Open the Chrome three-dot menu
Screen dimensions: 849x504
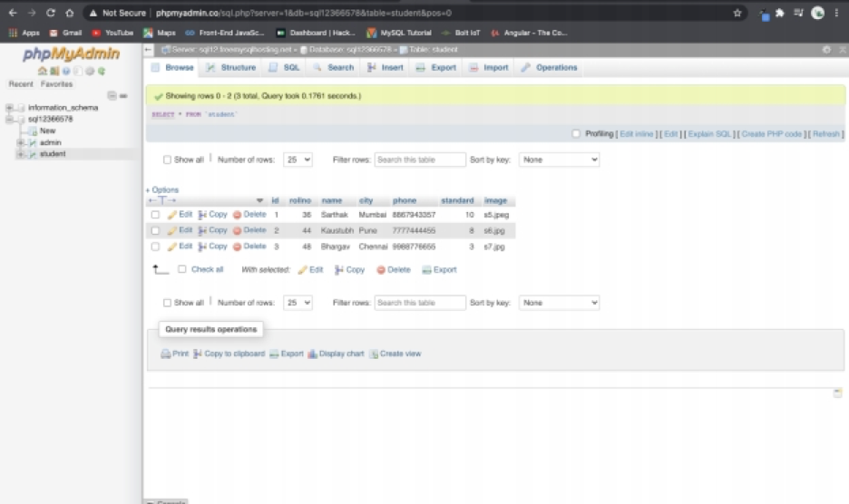[x=836, y=13]
